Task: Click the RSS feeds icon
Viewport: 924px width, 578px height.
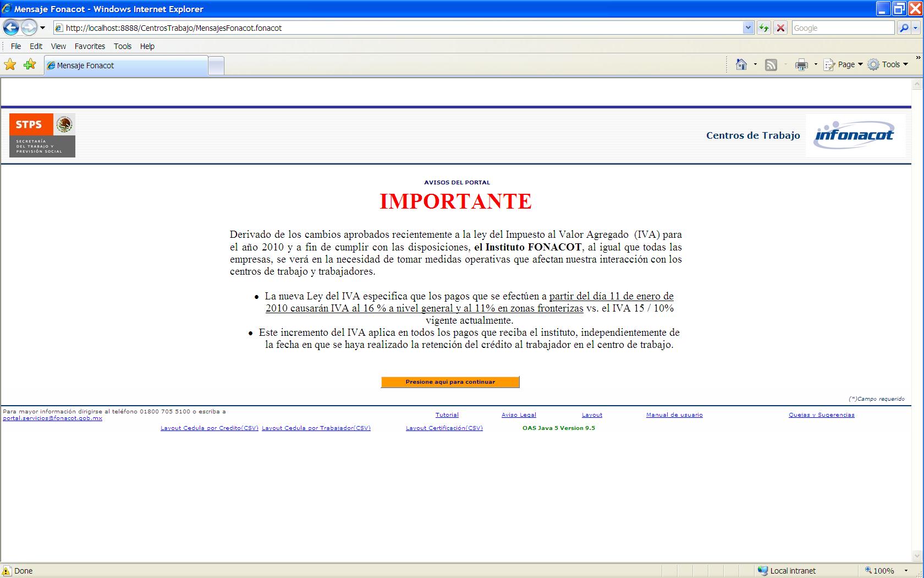Action: coord(771,65)
